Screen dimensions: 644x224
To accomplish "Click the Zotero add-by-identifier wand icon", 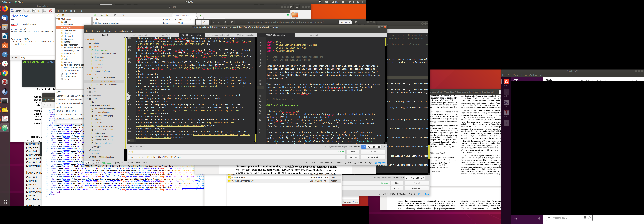I will [102, 15].
